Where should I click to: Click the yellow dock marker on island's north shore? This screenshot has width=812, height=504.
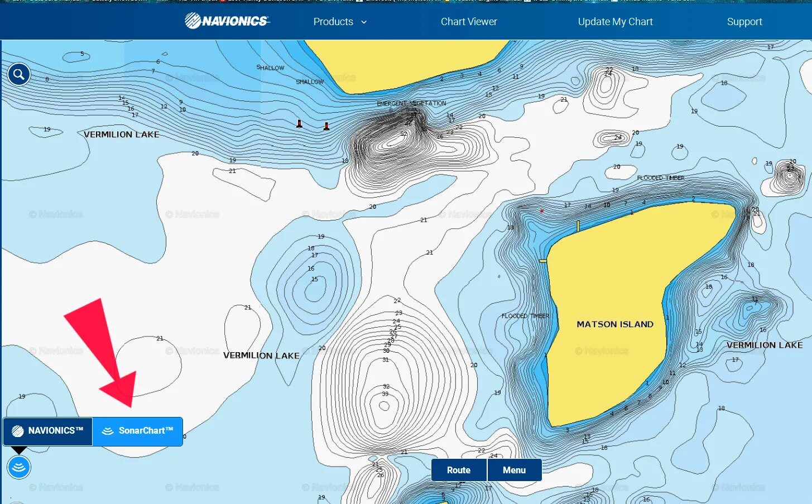coord(578,226)
